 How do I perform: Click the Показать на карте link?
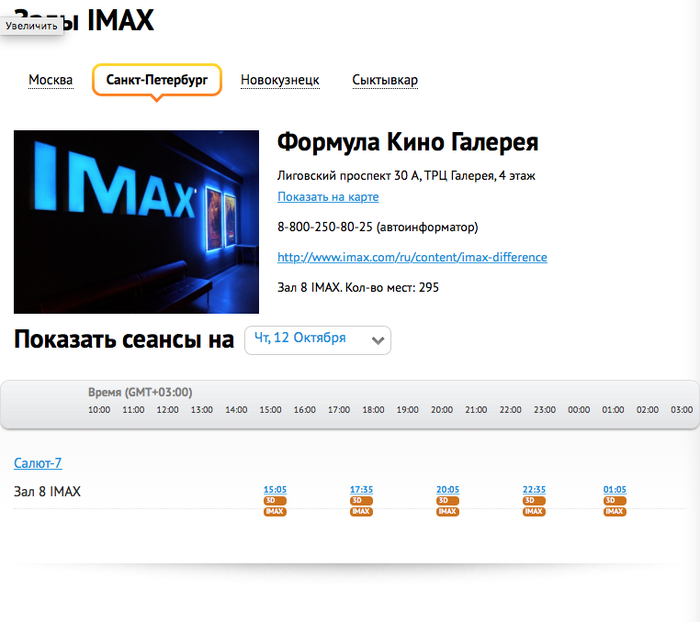click(328, 197)
